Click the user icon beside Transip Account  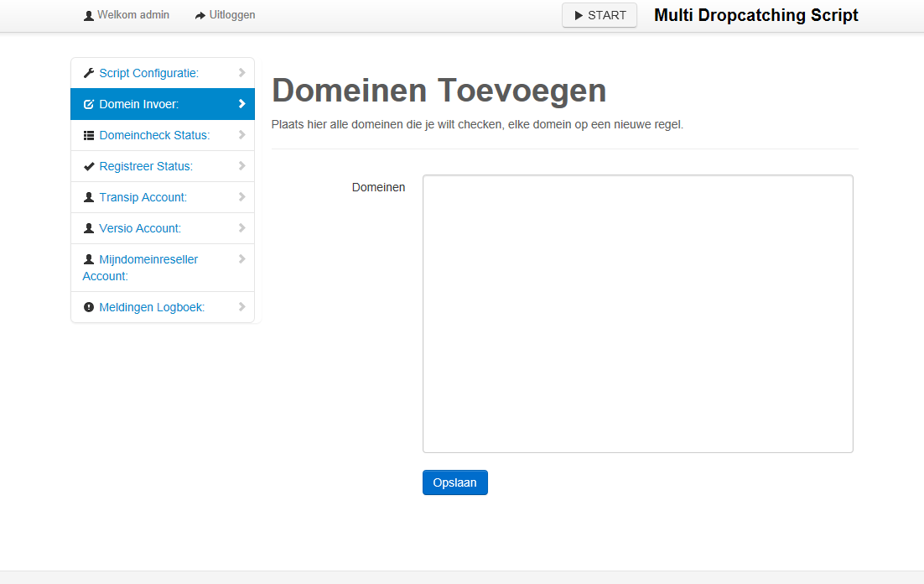pos(89,197)
